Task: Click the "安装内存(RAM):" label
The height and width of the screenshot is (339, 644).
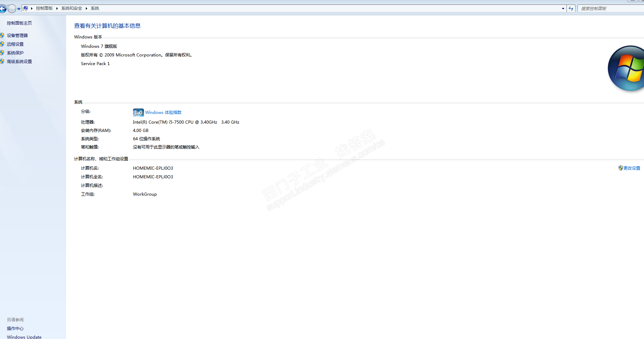Action: pyautogui.click(x=96, y=131)
